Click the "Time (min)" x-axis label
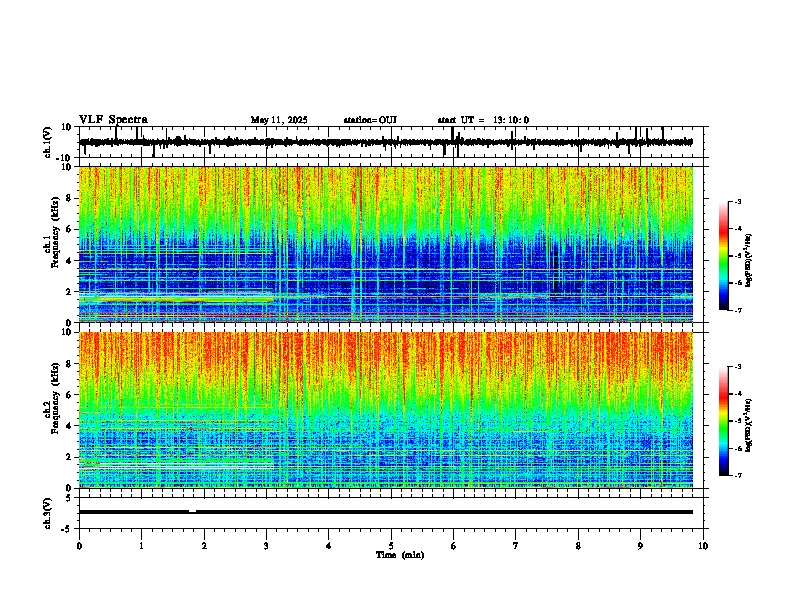The image size is (792, 612). click(400, 555)
